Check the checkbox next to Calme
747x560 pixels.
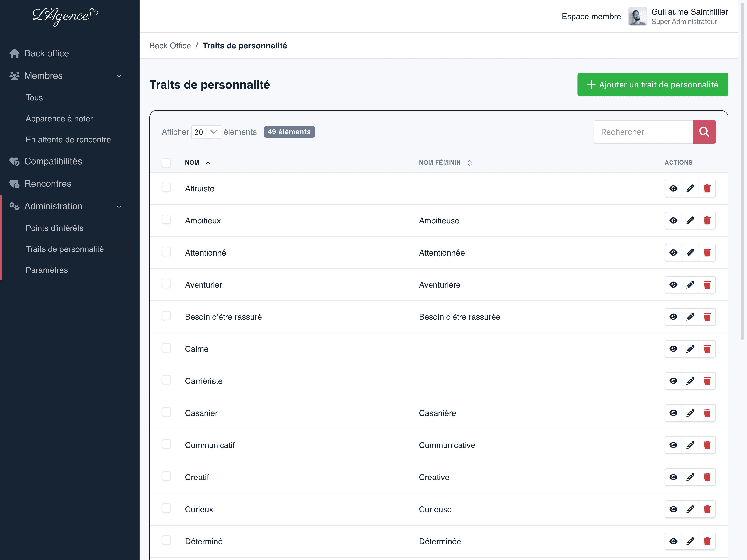(x=167, y=348)
